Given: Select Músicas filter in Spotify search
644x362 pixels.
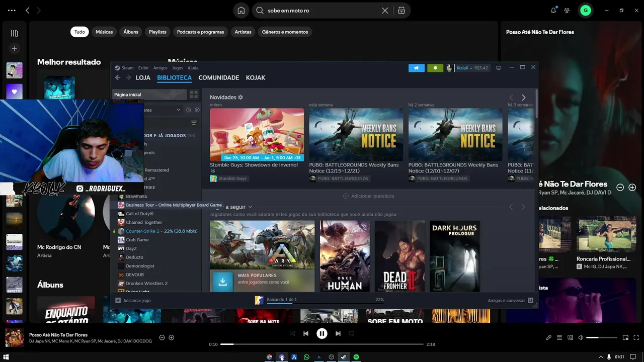Looking at the screenshot, I should pyautogui.click(x=104, y=32).
